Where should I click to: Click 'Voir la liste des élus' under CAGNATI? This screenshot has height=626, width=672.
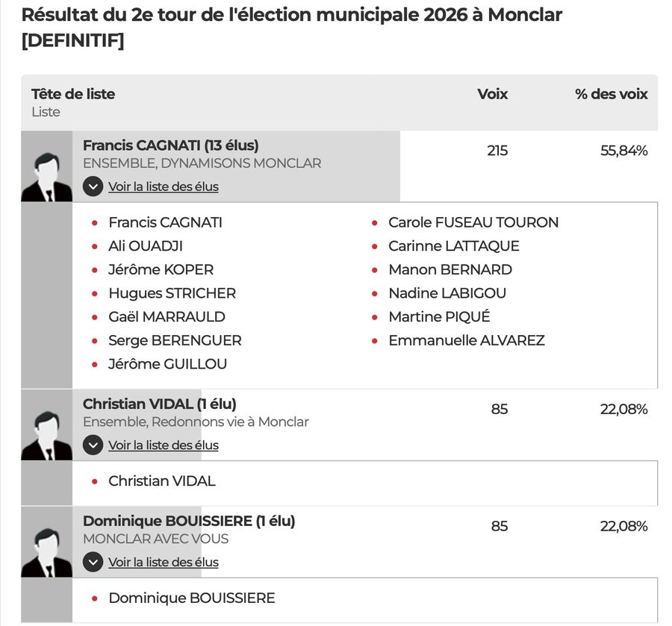(x=164, y=187)
